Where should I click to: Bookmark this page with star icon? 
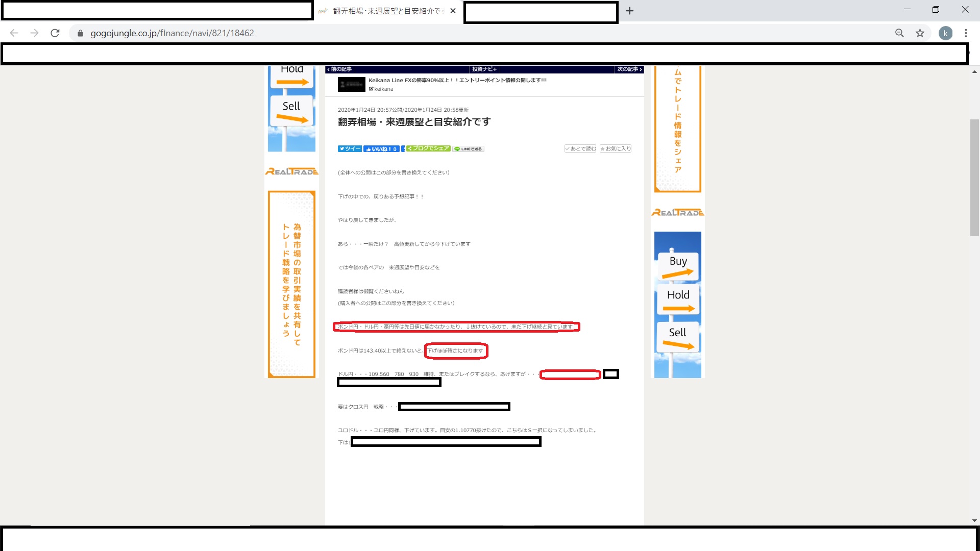pos(920,33)
